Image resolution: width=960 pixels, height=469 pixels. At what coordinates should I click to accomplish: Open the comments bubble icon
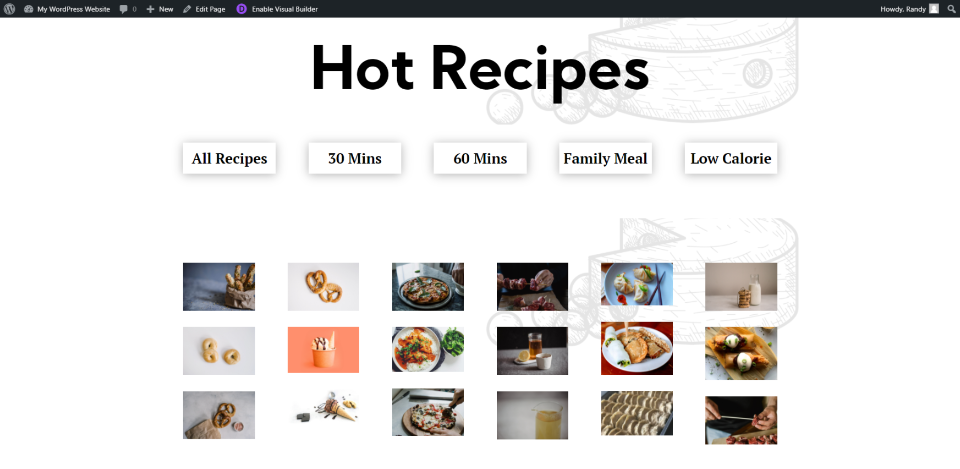click(x=124, y=9)
